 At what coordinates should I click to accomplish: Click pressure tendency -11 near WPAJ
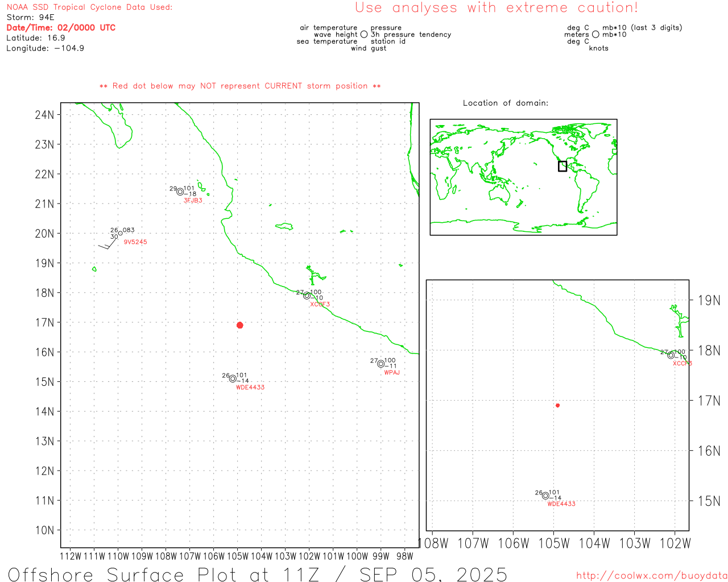coord(391,367)
